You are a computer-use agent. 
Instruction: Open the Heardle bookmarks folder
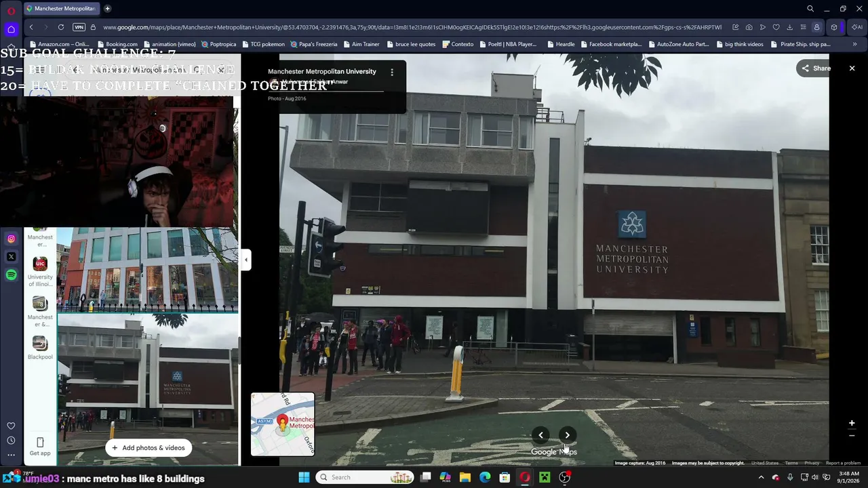[x=560, y=44]
